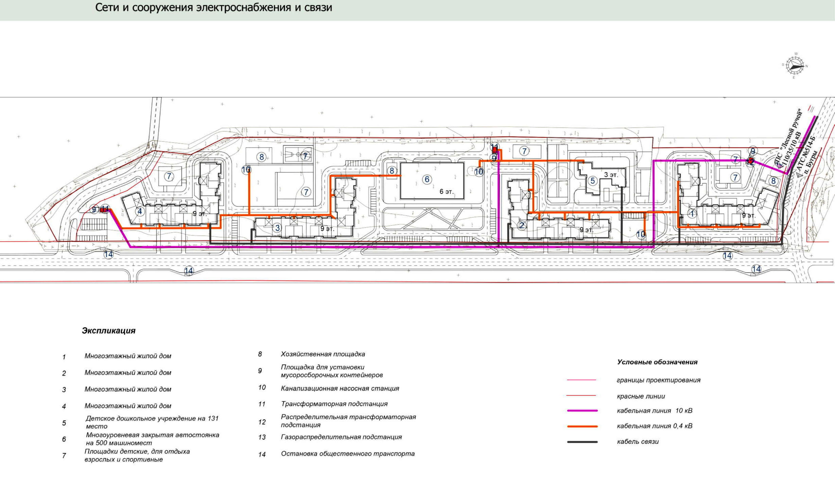This screenshot has height=504, width=835.
Task: Click the orange 0,4 кВ cable line legend swatch
Action: tap(582, 427)
